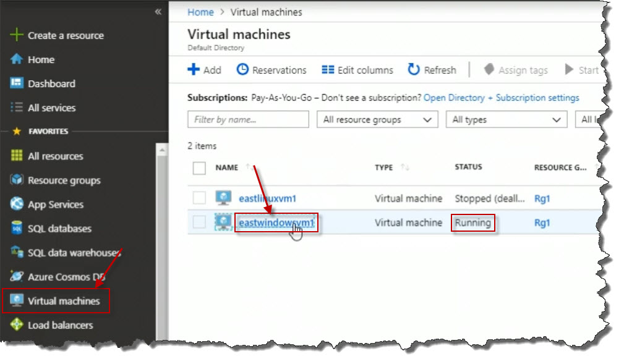Click the SQL data warehouses icon
624x364 pixels.
pos(16,252)
